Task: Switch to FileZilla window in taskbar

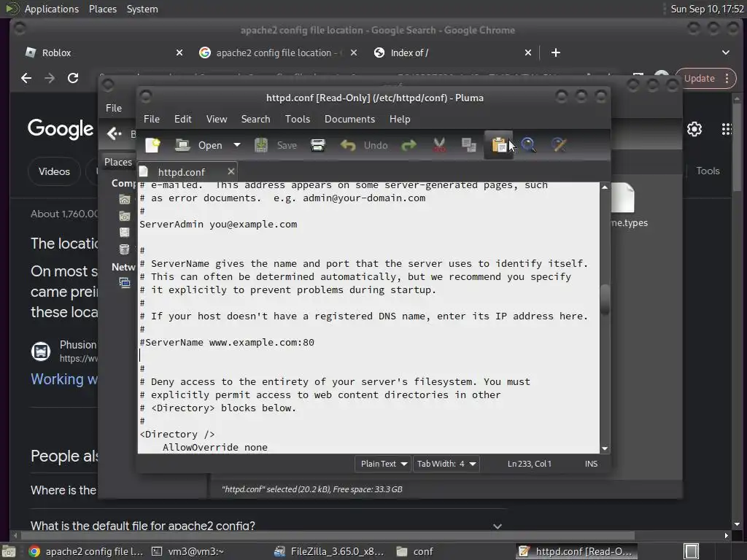Action: point(329,551)
